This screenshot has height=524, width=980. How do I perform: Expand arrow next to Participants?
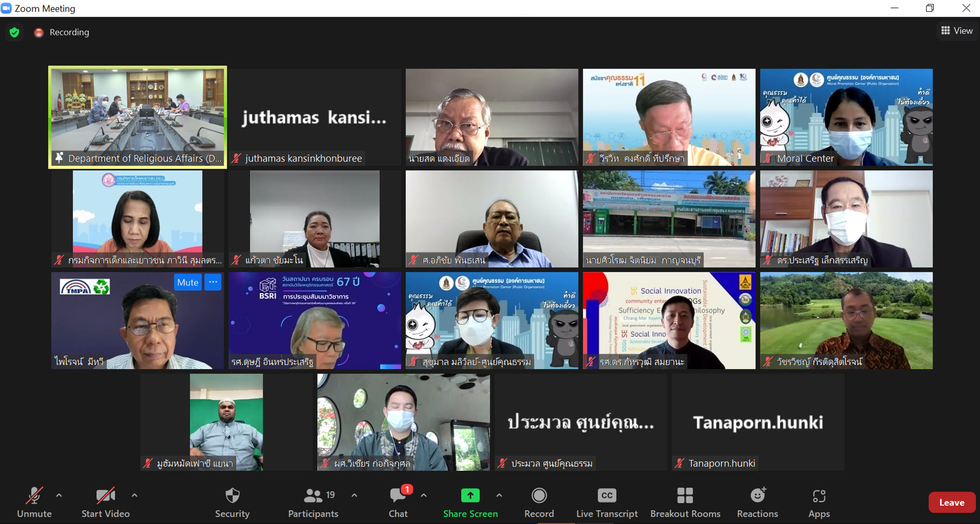354,495
